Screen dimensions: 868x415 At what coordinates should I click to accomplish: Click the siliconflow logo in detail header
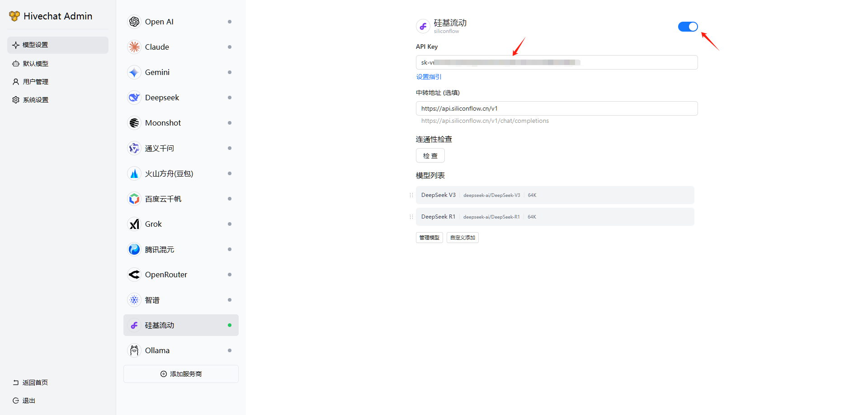pos(423,26)
